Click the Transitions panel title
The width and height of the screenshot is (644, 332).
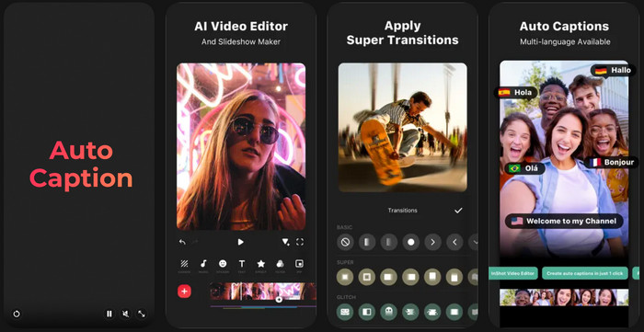403,210
